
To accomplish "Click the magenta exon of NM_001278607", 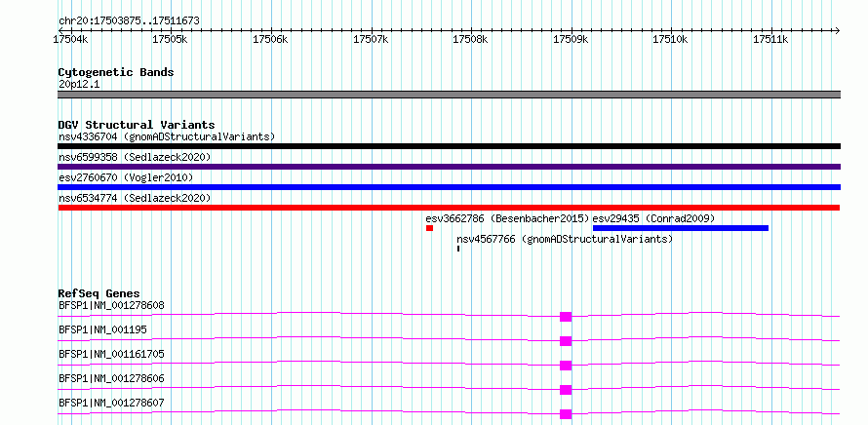I will [x=566, y=414].
